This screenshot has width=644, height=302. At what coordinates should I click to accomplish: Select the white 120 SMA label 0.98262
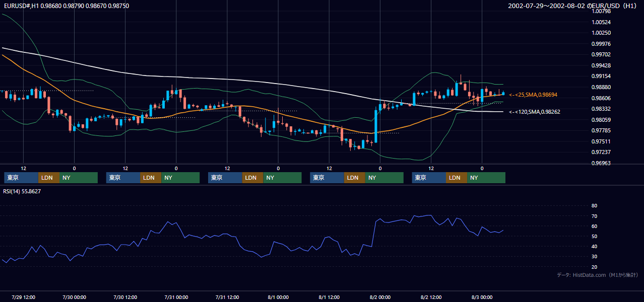point(535,112)
